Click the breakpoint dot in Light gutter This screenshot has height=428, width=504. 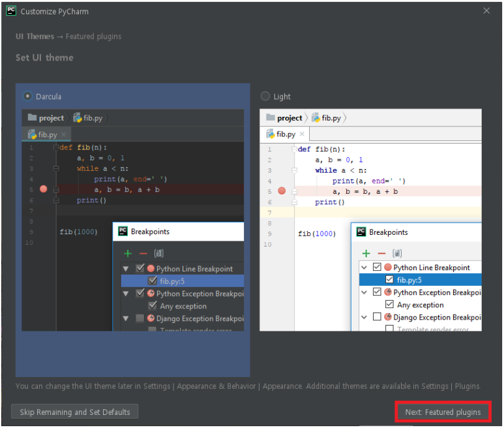point(282,191)
